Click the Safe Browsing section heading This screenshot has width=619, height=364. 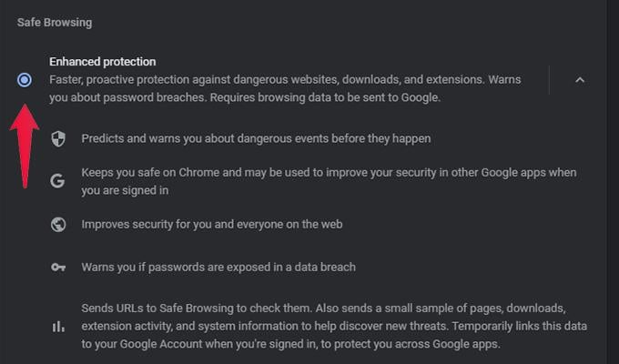coord(55,23)
